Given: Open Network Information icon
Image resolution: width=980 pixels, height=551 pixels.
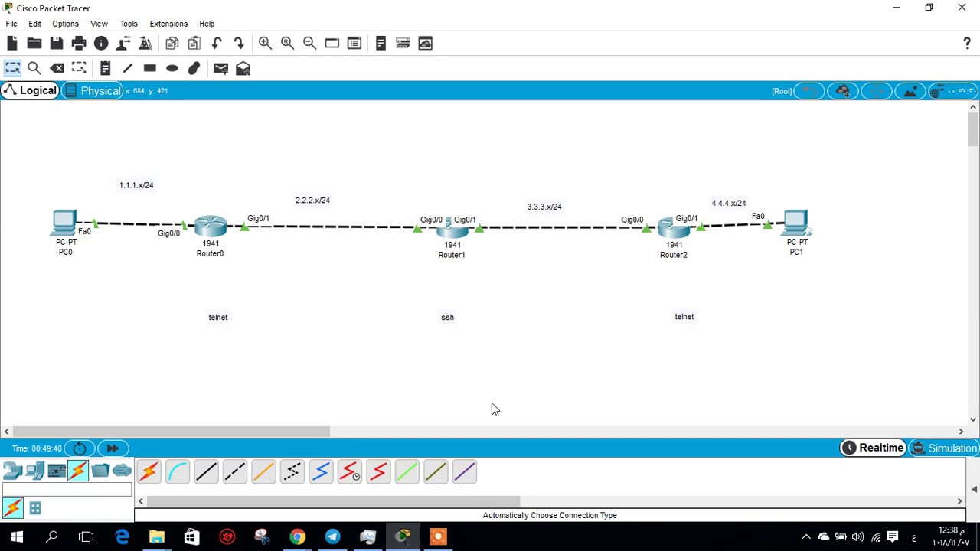Looking at the screenshot, I should [101, 44].
